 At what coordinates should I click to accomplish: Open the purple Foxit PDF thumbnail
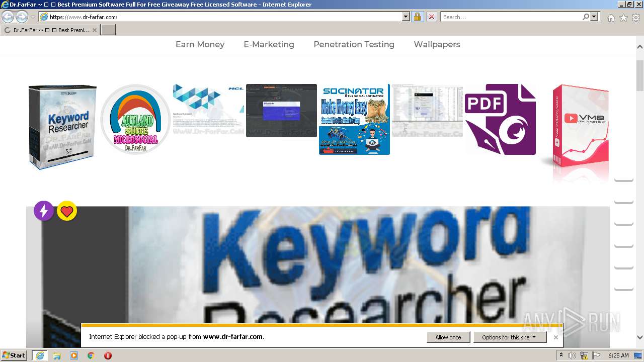click(x=500, y=119)
